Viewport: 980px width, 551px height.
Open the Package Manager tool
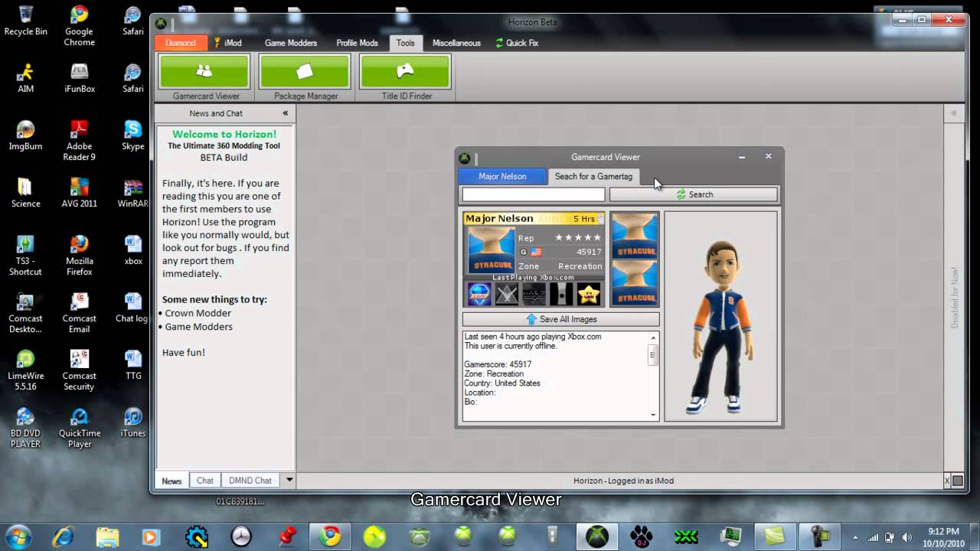coord(305,72)
